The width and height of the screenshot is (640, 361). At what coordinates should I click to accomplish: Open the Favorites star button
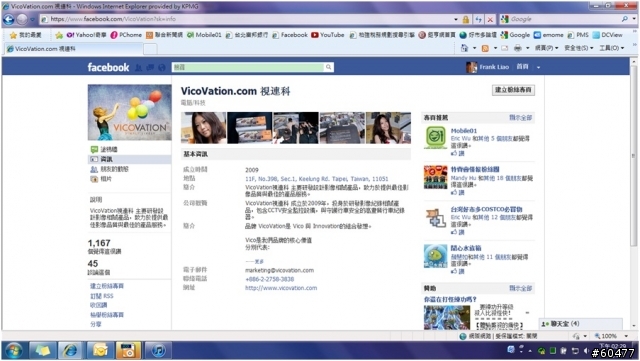click(x=25, y=35)
